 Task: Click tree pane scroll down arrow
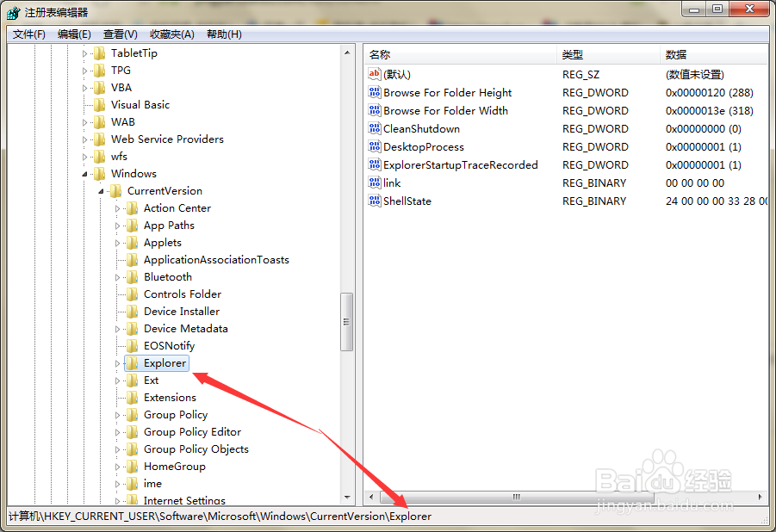click(x=347, y=498)
